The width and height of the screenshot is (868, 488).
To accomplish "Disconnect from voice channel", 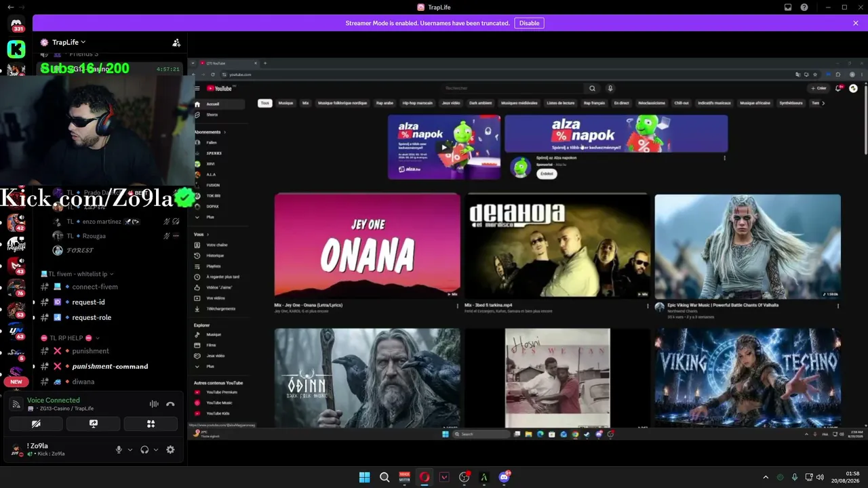I will tap(170, 404).
